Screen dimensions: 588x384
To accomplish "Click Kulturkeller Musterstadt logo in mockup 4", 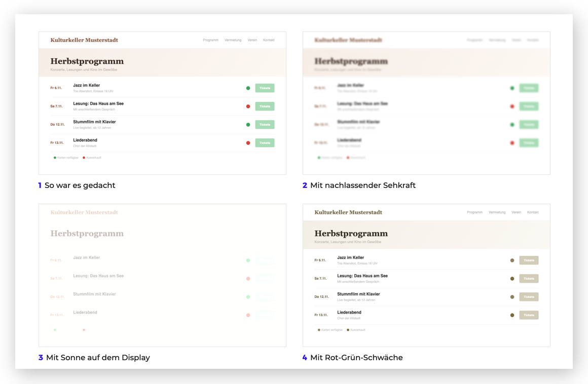I will (x=348, y=212).
